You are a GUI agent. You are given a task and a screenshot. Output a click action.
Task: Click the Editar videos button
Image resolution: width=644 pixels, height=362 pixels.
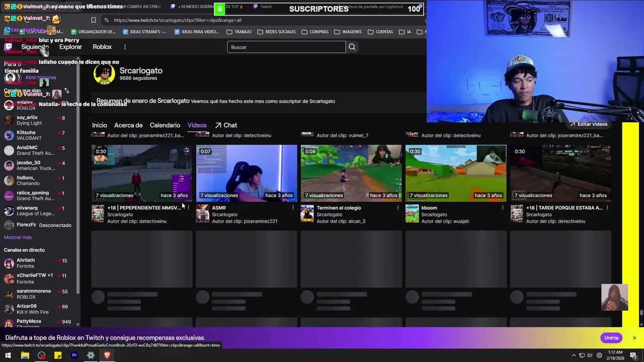pyautogui.click(x=588, y=124)
